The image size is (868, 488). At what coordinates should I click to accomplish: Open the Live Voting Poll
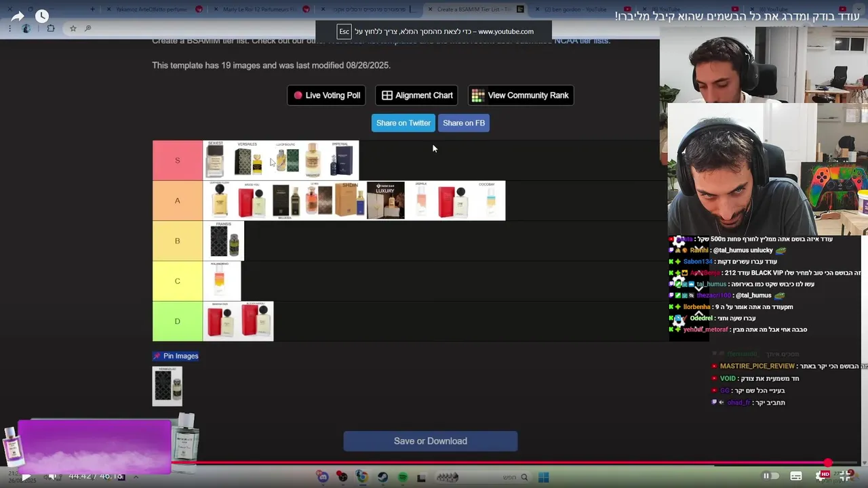pyautogui.click(x=327, y=96)
